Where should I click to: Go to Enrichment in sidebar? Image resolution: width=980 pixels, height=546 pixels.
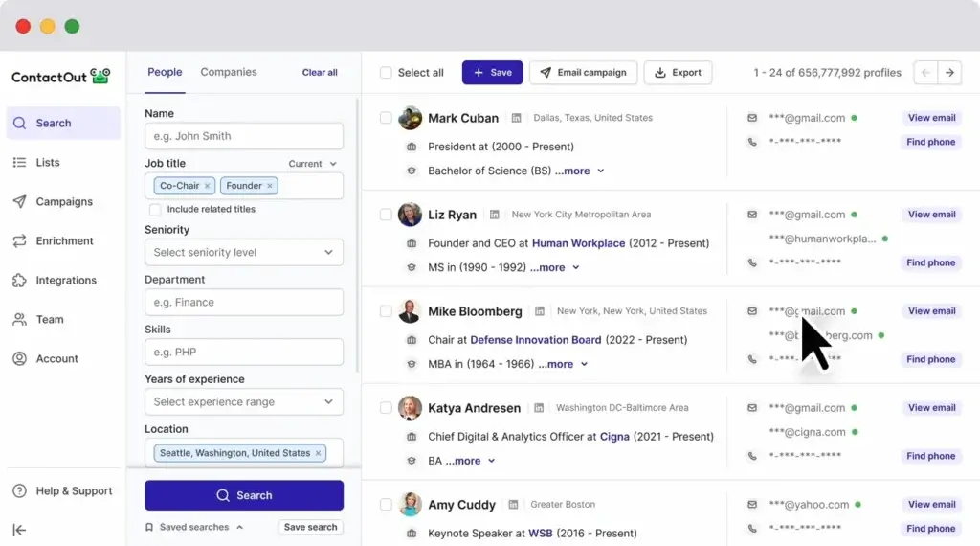pyautogui.click(x=64, y=240)
